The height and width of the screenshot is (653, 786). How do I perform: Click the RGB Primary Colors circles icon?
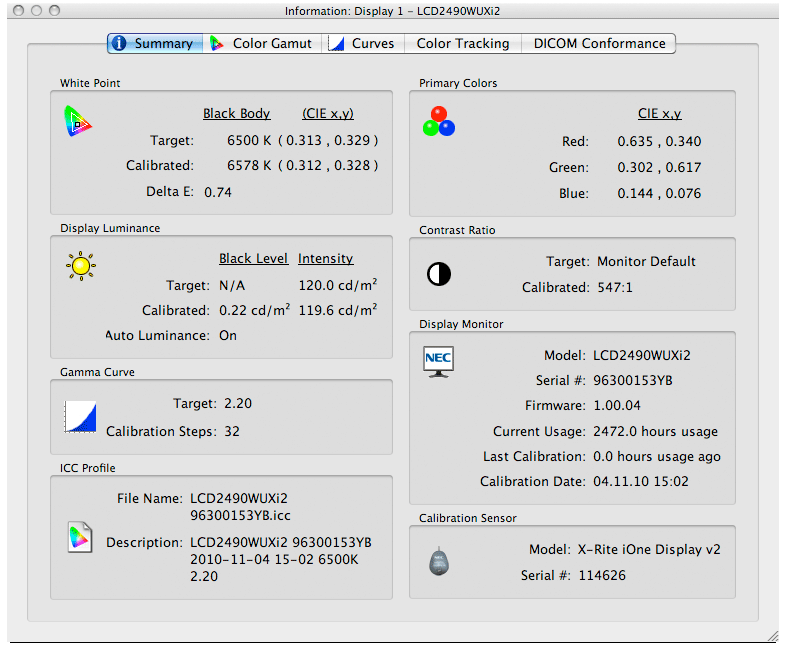pos(438,121)
